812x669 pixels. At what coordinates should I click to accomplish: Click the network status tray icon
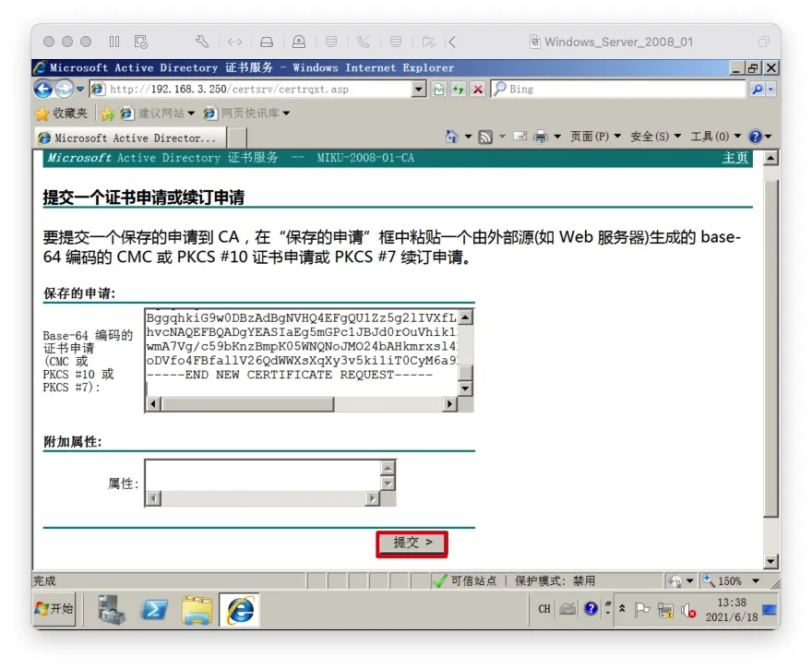[665, 611]
